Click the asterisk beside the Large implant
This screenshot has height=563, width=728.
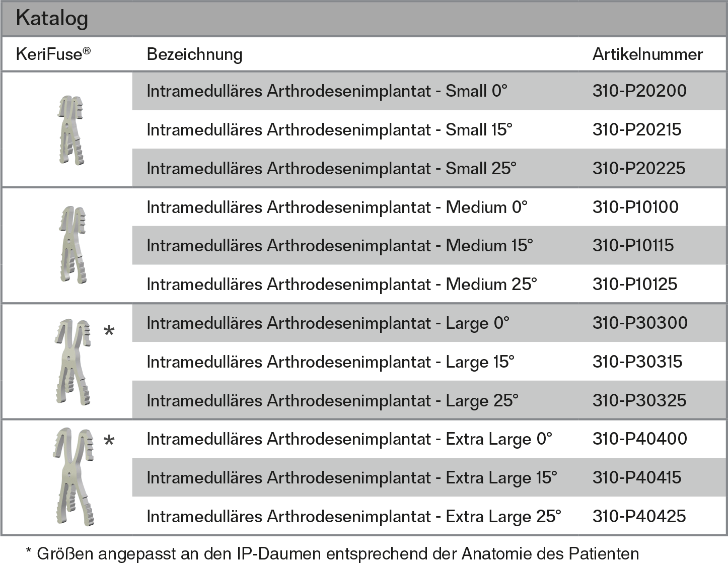[109, 332]
